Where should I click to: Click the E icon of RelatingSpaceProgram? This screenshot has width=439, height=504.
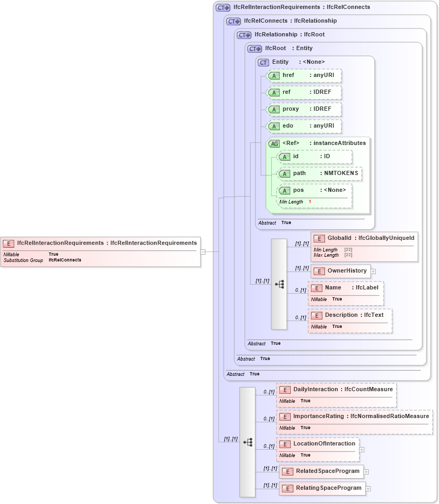[x=288, y=488]
